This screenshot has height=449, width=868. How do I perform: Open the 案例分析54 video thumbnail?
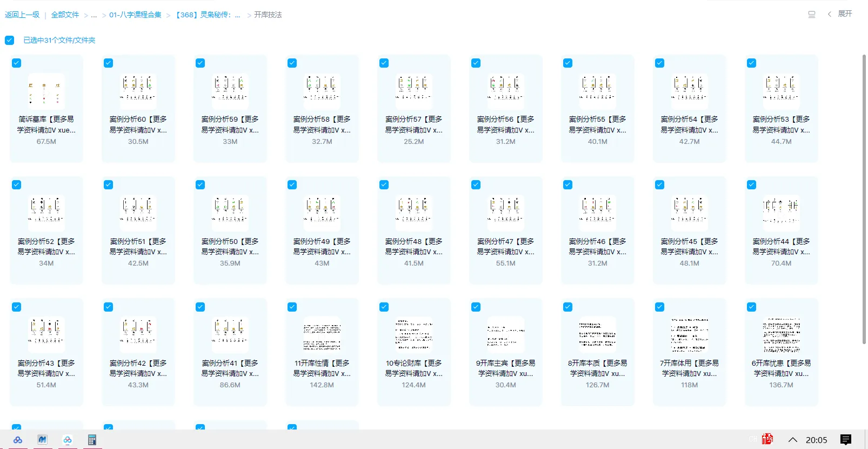pos(690,91)
